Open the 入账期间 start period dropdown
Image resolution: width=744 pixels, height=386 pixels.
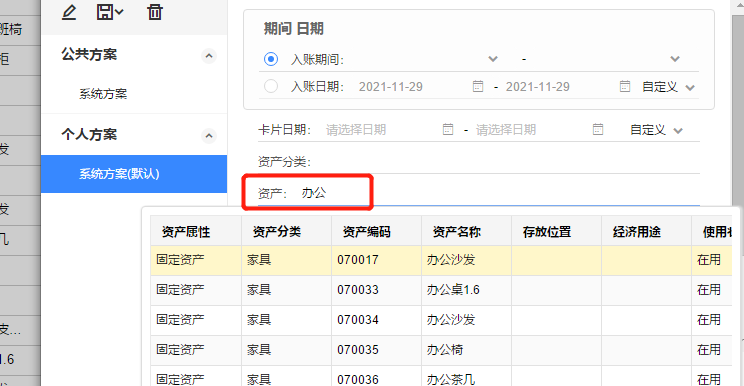pyautogui.click(x=493, y=59)
